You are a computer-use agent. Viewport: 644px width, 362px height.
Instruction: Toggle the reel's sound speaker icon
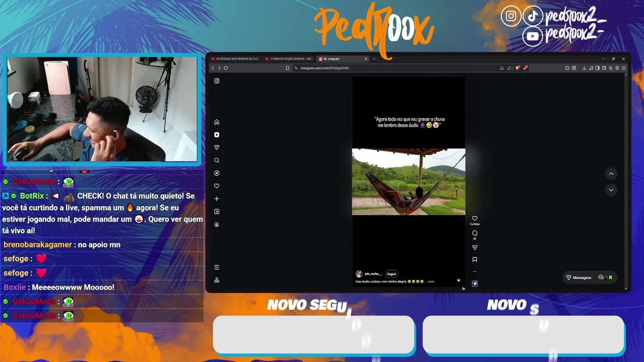[x=458, y=281]
